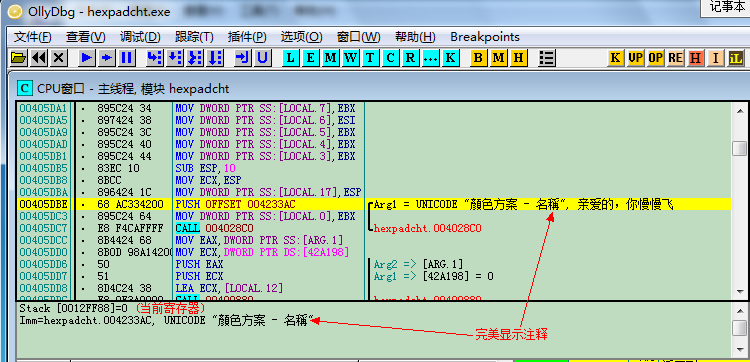Click the Close program X icon
The image size is (750, 362).
[58, 58]
